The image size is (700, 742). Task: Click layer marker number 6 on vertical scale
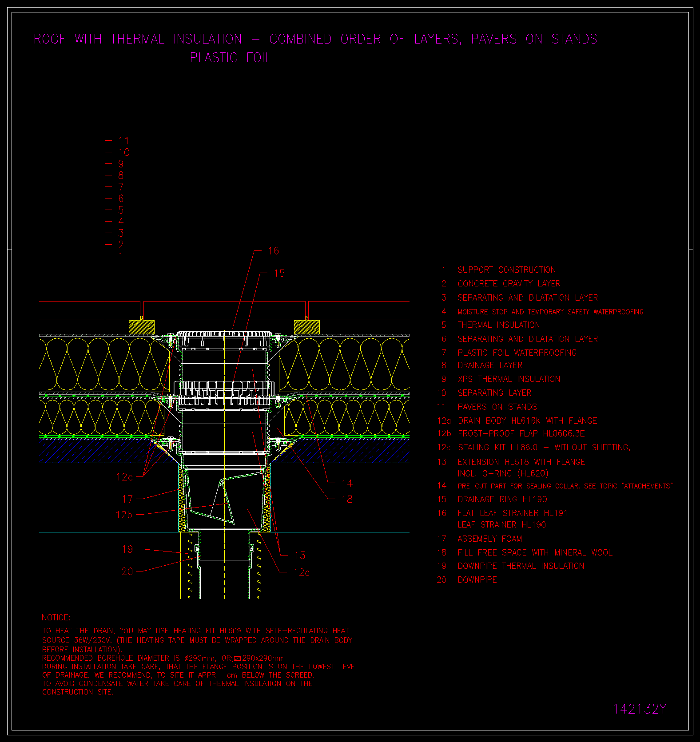[x=121, y=198]
